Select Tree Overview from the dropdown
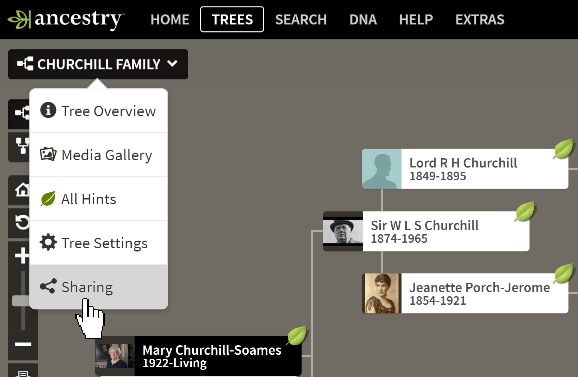578x377 pixels. 98,111
